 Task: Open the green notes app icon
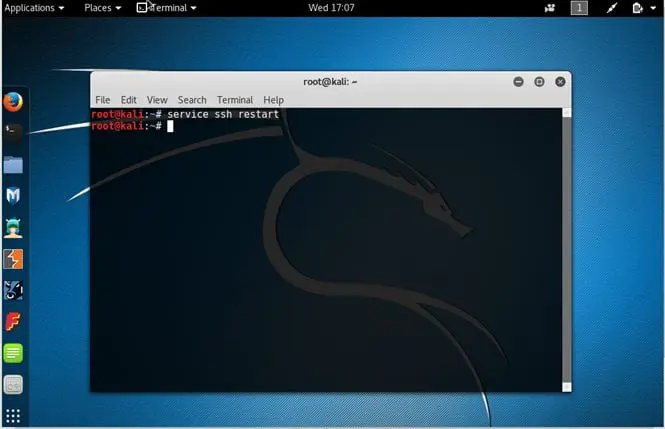click(x=13, y=353)
